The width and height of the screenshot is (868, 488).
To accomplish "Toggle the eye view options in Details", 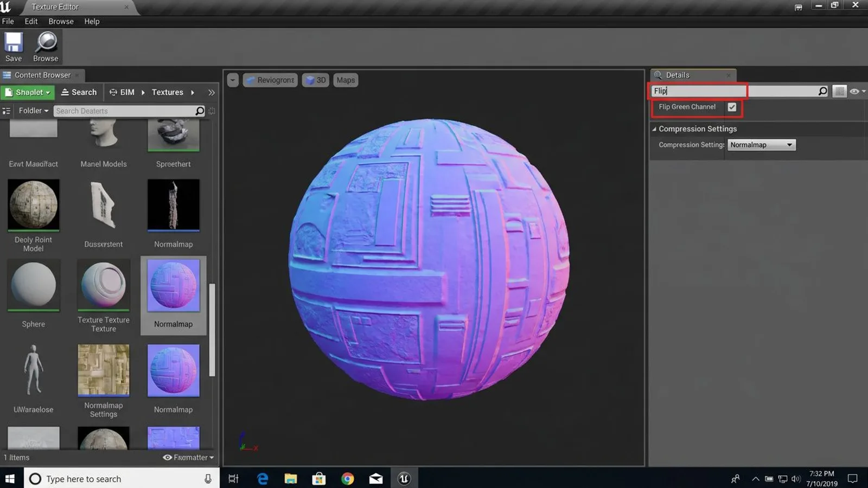I will [x=857, y=91].
